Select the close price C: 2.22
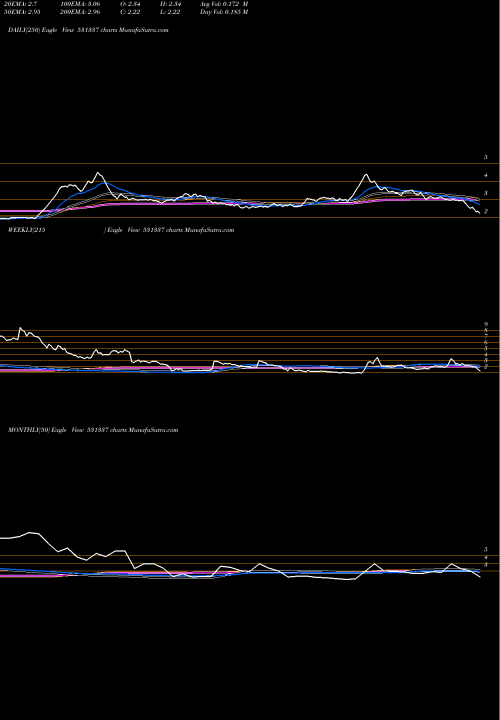Screen dimensions: 500x720 tap(130, 12)
